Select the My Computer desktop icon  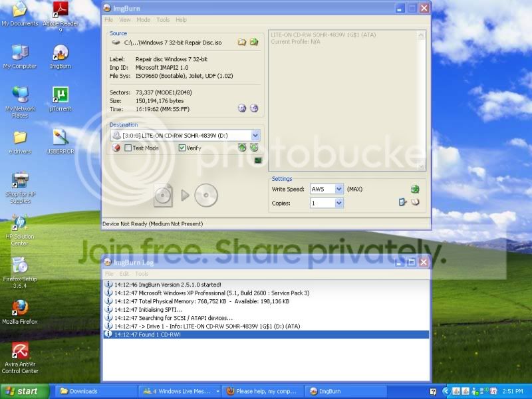(x=20, y=57)
